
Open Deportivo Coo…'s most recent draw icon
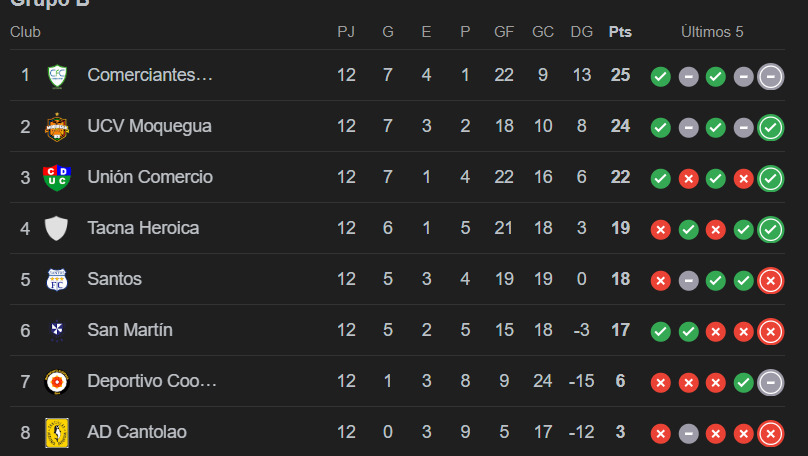tap(770, 382)
